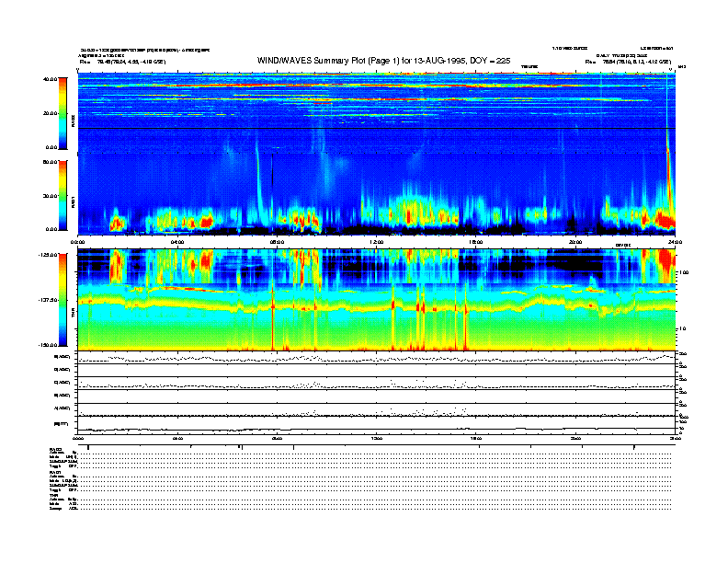Click the 40.00 label on RAD2 scale
This screenshot has width=728, height=563.
(x=50, y=79)
